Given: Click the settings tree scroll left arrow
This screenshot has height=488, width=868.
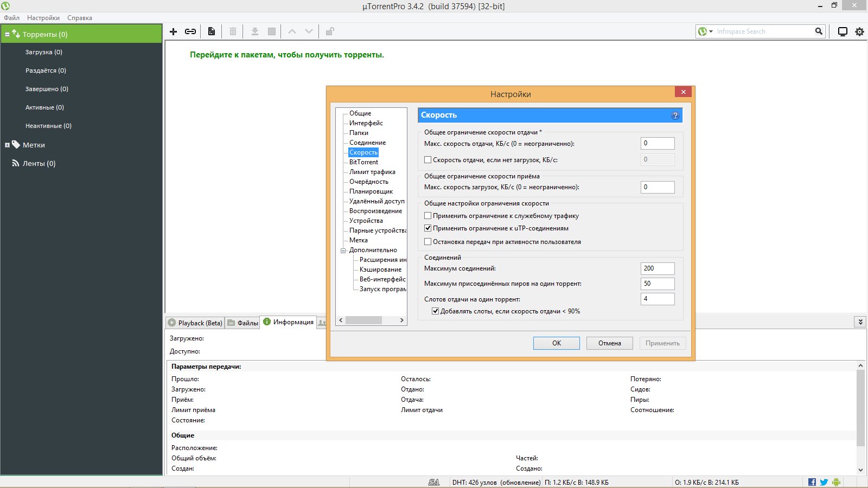Looking at the screenshot, I should click(x=341, y=320).
